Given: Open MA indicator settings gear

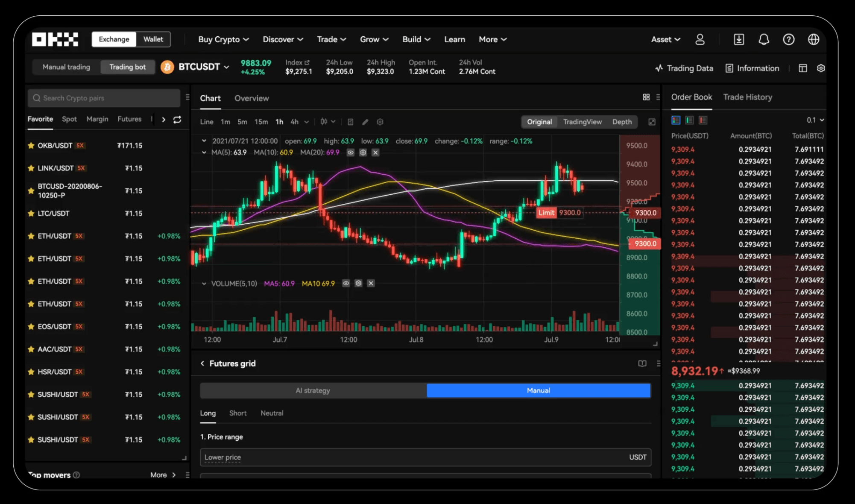Looking at the screenshot, I should coord(363,152).
